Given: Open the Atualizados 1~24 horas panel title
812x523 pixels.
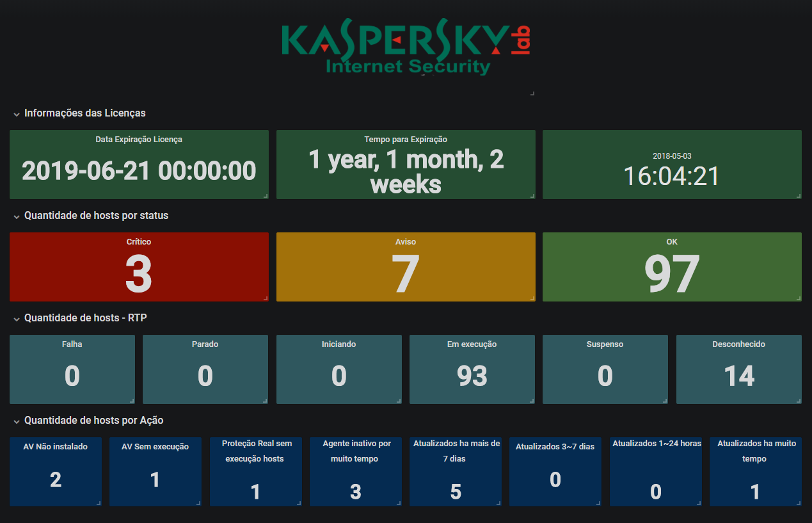Looking at the screenshot, I should [x=656, y=443].
